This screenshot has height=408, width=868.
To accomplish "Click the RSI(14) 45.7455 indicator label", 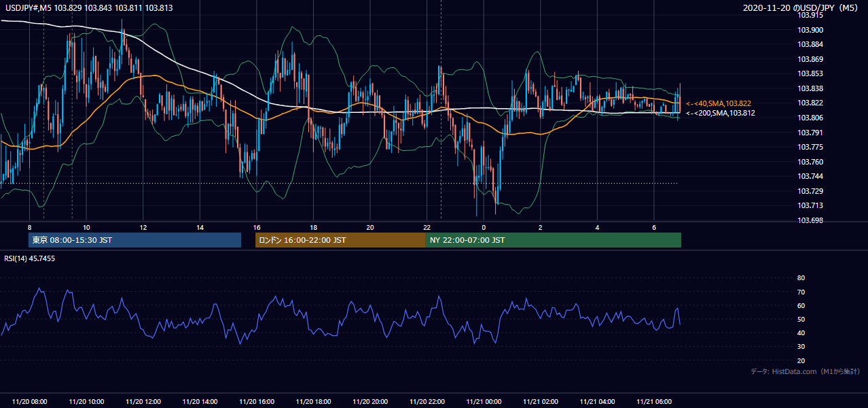I will [x=30, y=258].
